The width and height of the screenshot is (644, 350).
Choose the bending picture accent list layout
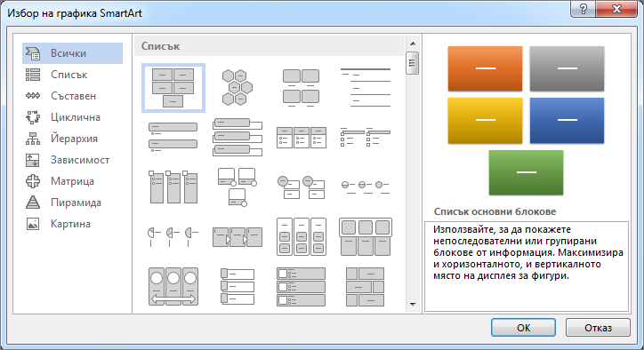click(237, 187)
